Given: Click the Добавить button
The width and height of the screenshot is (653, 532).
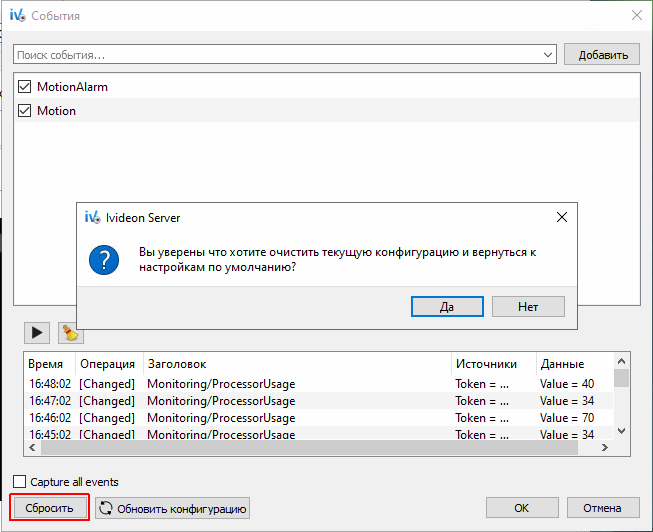Looking at the screenshot, I should 602,55.
